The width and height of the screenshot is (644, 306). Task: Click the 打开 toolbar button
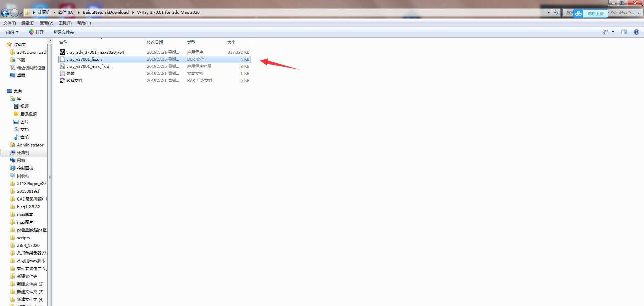tap(36, 32)
